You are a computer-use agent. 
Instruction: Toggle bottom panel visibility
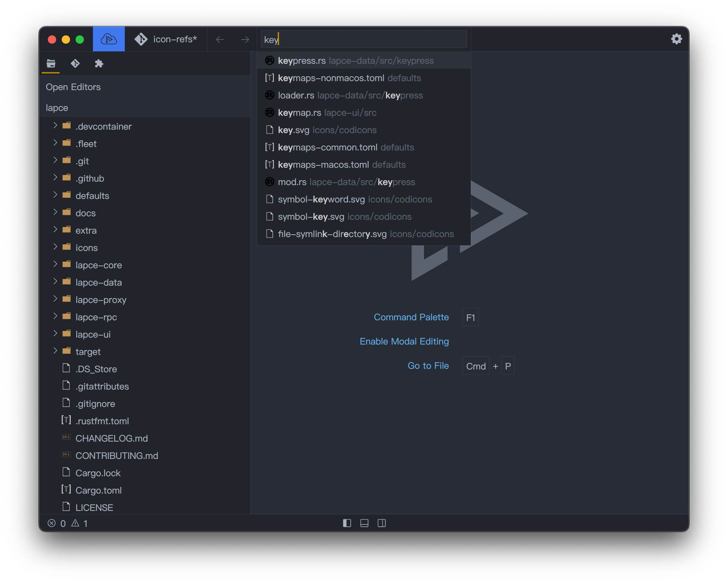[x=364, y=523]
